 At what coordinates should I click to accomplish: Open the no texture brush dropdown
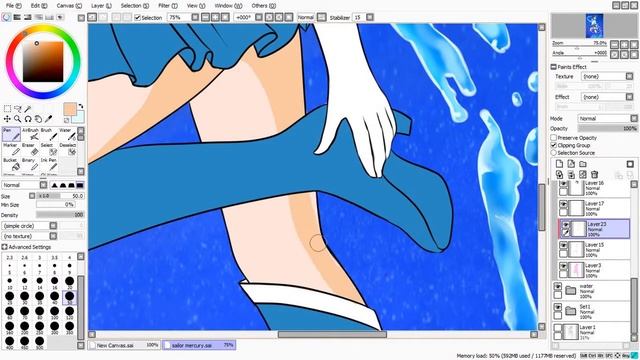[x=29, y=236]
